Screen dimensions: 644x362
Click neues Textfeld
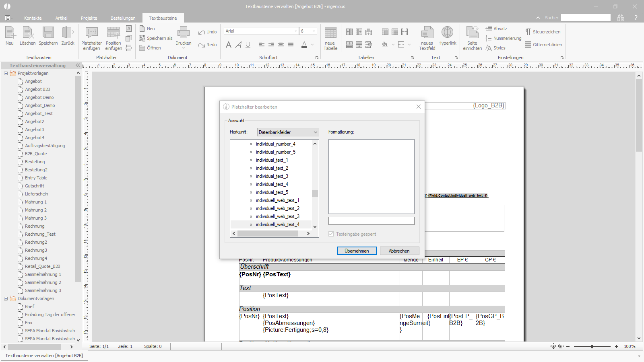coord(427,38)
